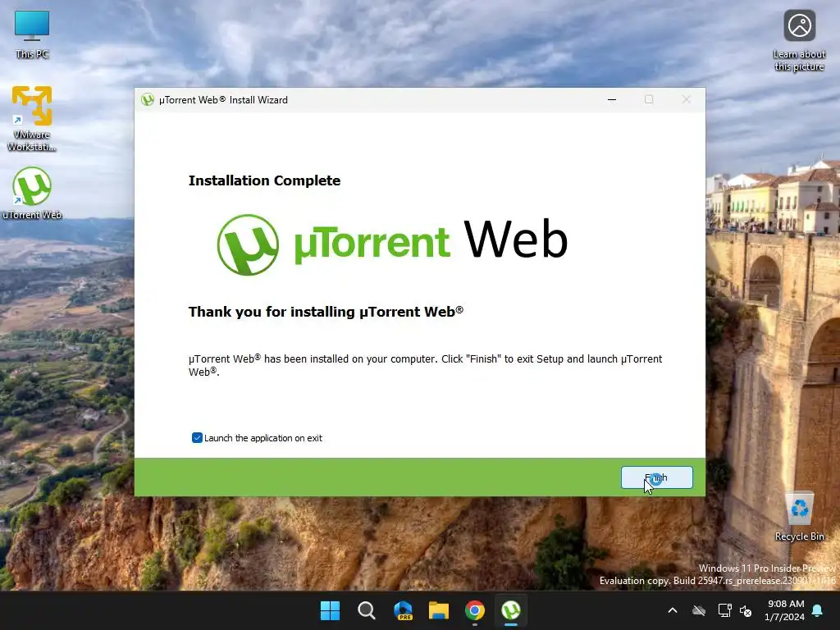840x630 pixels.
Task: Open taskbar Search
Action: (x=367, y=610)
